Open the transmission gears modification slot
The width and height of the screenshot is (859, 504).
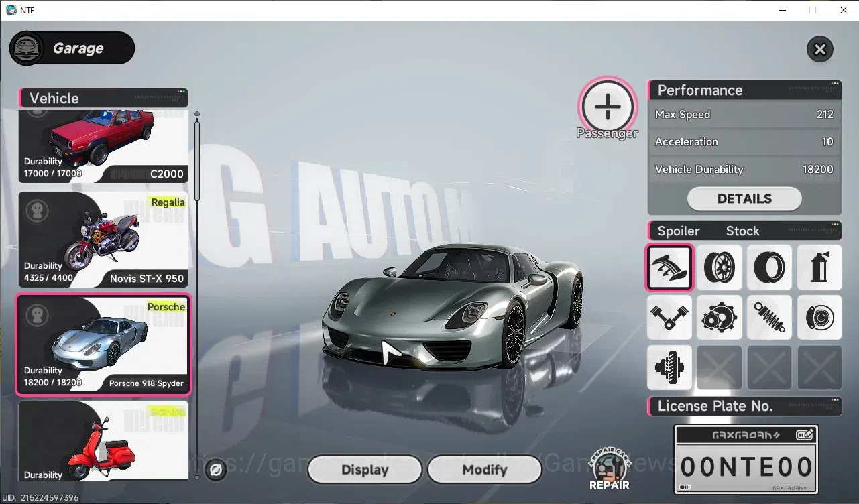(720, 317)
